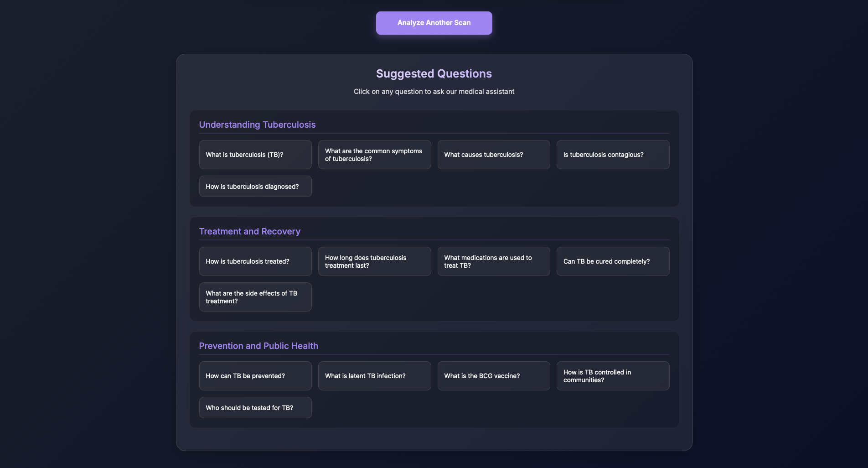Click the Prevention and Public Health heading
868x468 pixels.
pos(258,346)
